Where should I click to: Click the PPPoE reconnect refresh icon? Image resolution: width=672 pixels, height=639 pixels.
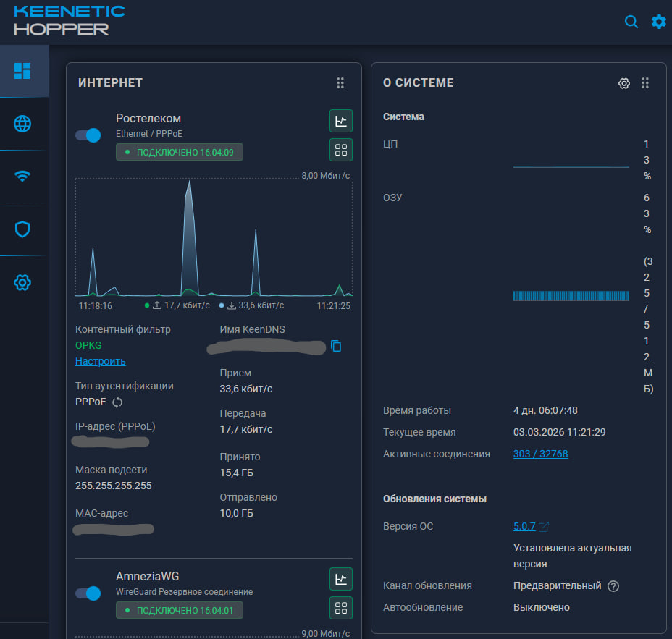(117, 402)
